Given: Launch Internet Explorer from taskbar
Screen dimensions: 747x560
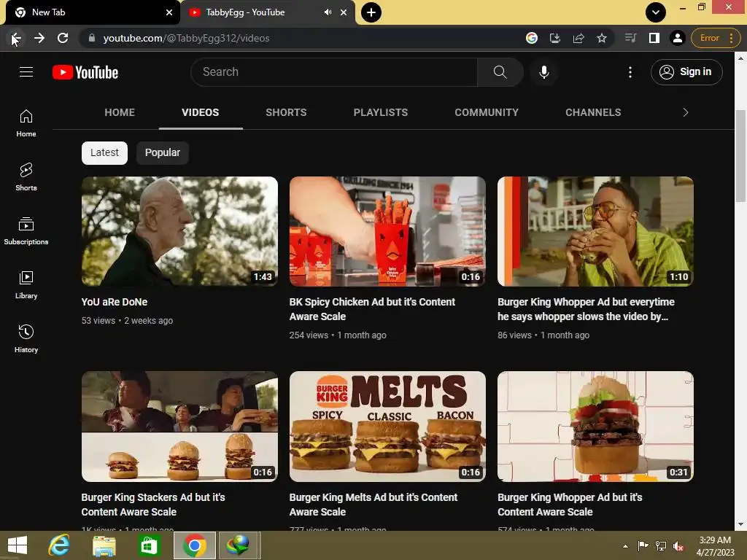Looking at the screenshot, I should point(60,545).
